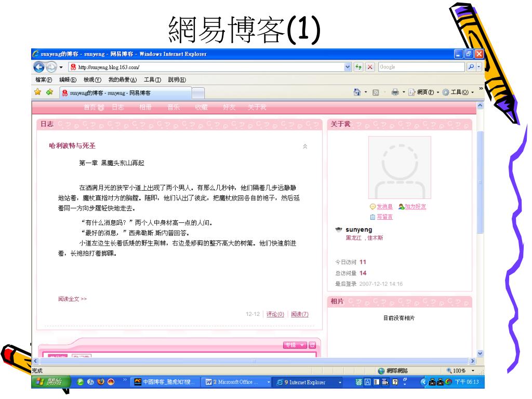Open 阅读(7) read count link
This screenshot has height=399, width=532.
pyautogui.click(x=300, y=314)
